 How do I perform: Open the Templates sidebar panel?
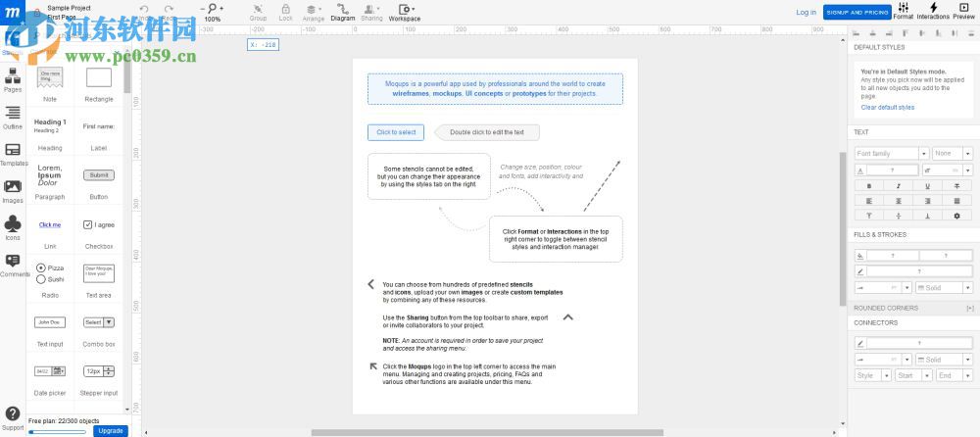point(13,155)
